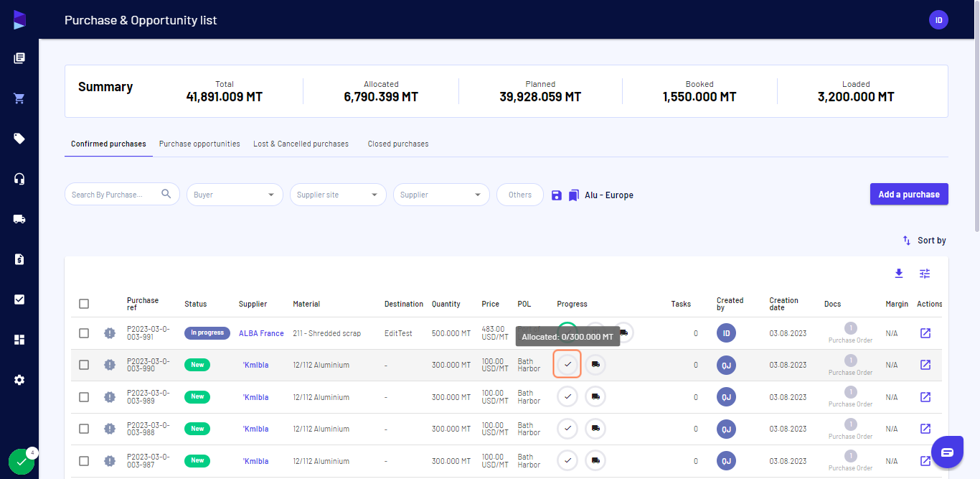Click the app logo at top-left
980x479 pixels.
[19, 19]
